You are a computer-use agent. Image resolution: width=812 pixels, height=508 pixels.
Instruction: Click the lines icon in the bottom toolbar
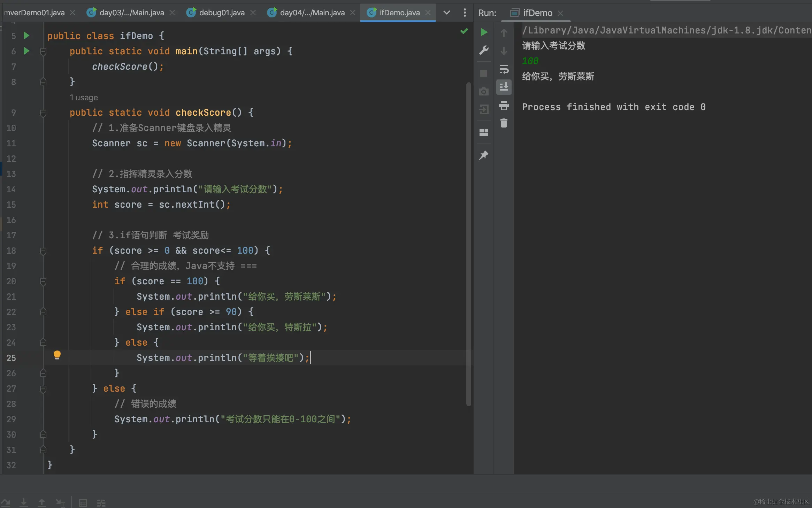101,503
